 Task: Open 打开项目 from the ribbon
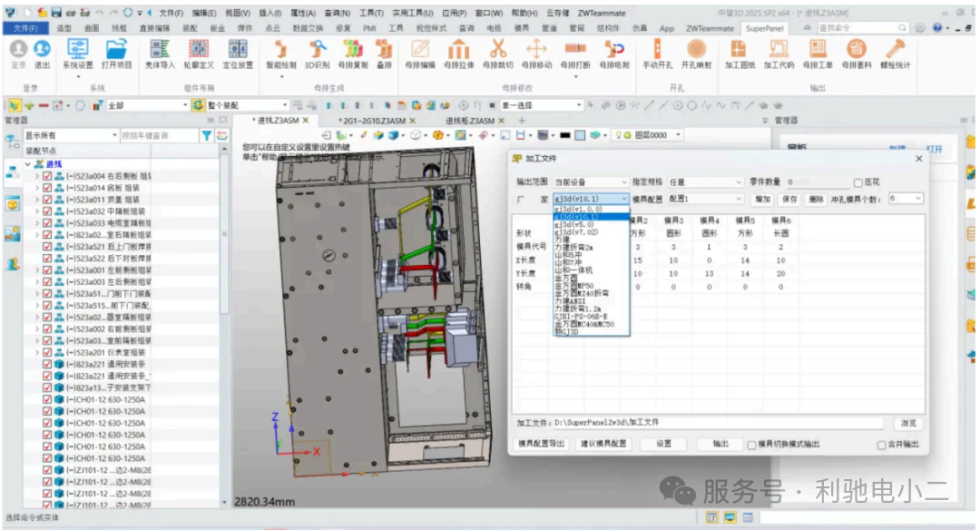(x=116, y=54)
